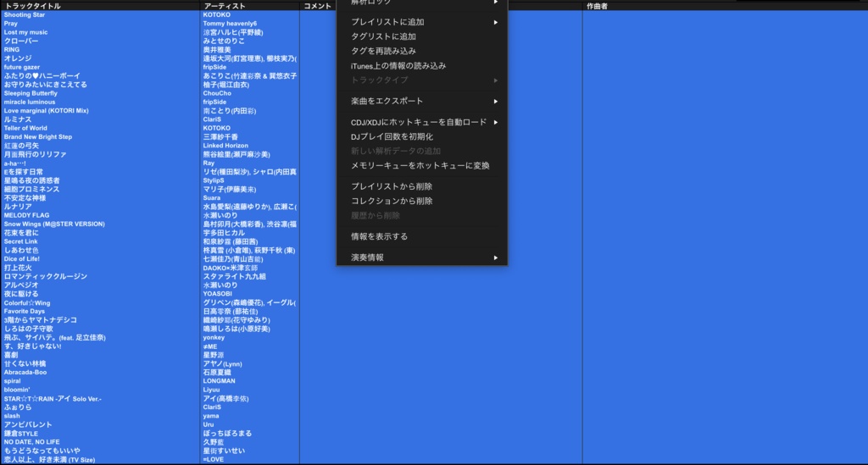
Task: Click Love marginal (KOTORI Mix) track
Action: (x=46, y=111)
